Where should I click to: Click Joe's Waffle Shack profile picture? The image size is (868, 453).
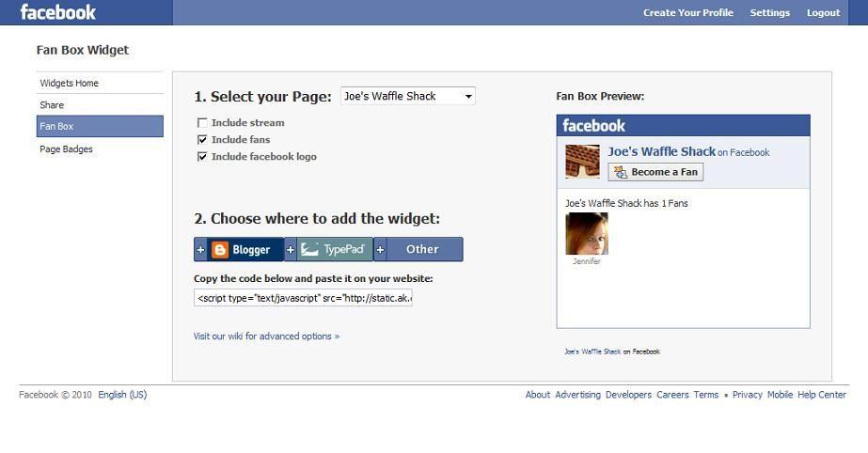click(x=582, y=161)
